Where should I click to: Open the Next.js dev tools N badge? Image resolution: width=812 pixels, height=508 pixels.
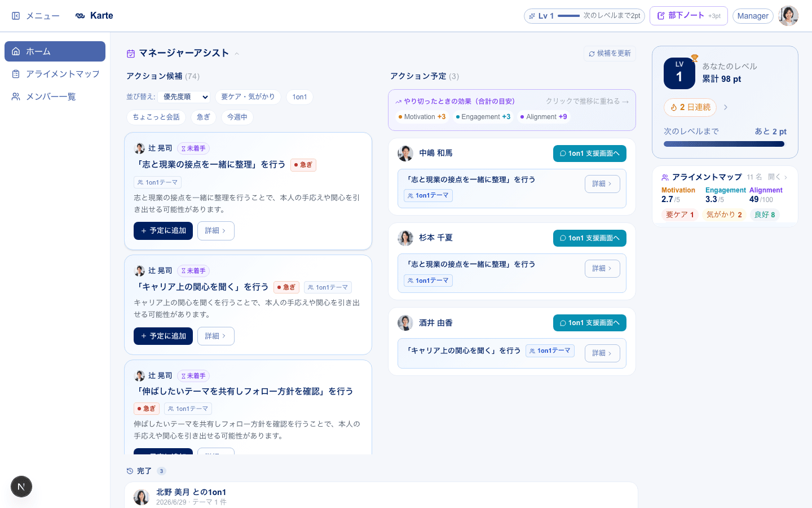tap(21, 487)
